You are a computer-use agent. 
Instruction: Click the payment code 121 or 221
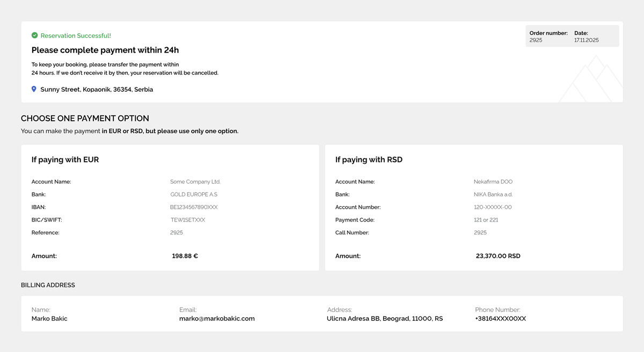click(486, 220)
